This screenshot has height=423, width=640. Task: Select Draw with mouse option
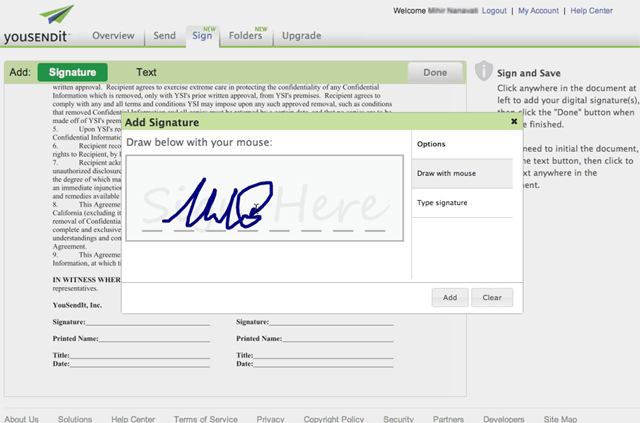[446, 174]
